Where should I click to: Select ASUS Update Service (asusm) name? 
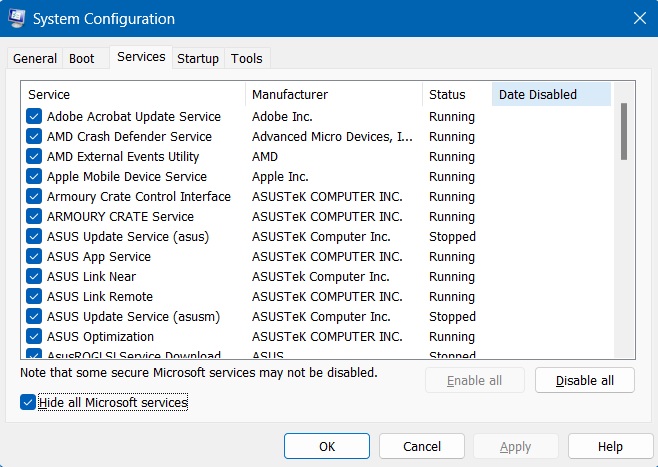[133, 317]
